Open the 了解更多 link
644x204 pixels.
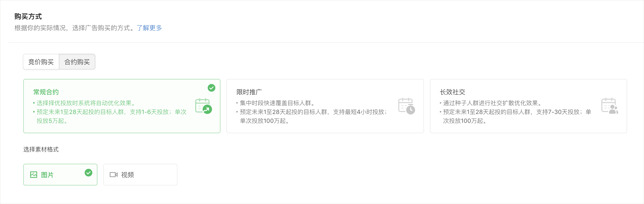click(x=149, y=28)
